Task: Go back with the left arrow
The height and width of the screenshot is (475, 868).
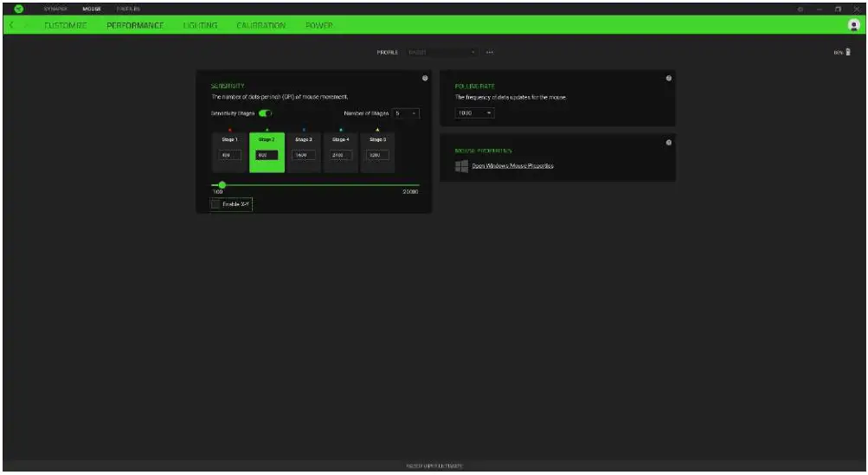Action: coord(11,25)
